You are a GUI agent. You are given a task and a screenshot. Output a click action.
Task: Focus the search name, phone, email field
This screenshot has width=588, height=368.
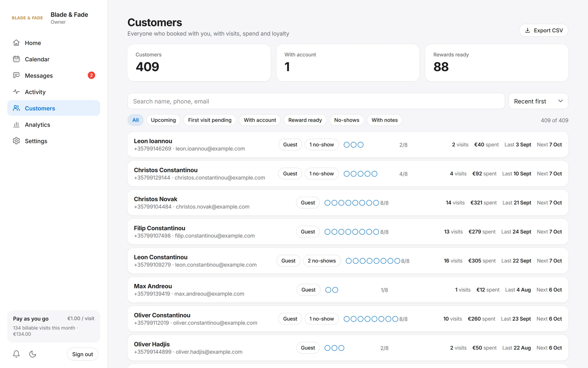coord(316,101)
